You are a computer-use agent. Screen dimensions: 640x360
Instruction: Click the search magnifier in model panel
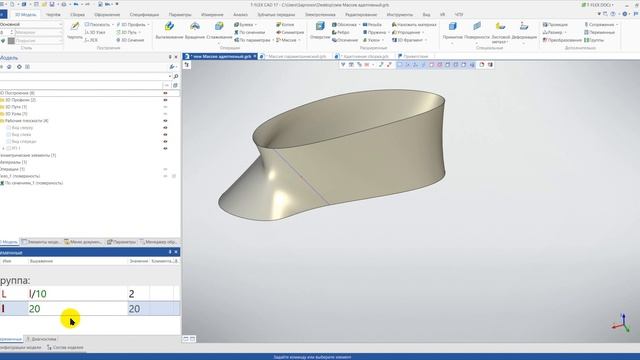176,76
